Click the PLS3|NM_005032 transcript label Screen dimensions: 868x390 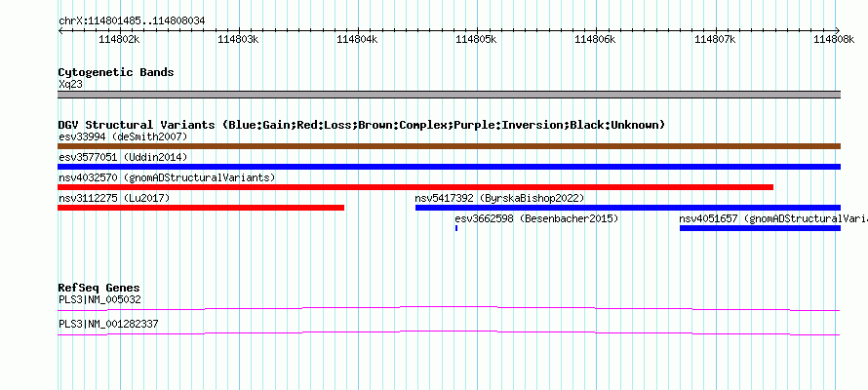click(x=99, y=300)
